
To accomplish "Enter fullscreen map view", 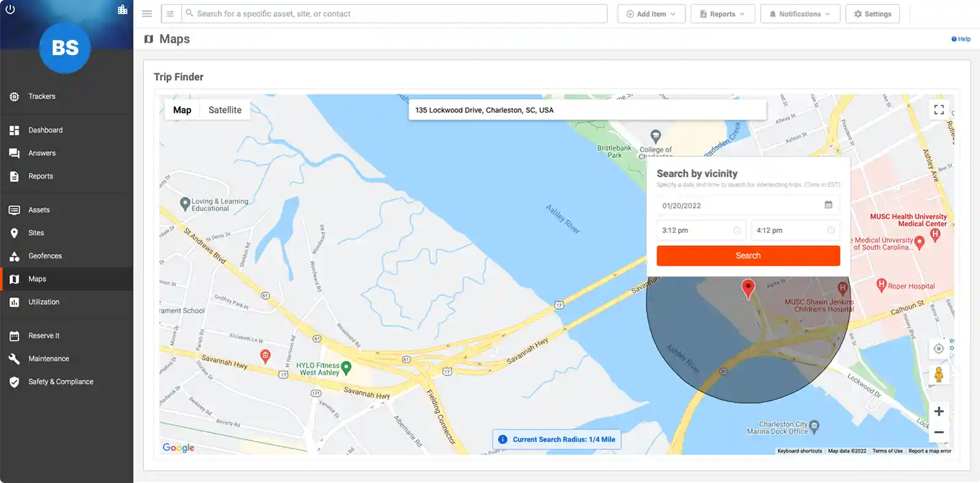I will point(938,110).
